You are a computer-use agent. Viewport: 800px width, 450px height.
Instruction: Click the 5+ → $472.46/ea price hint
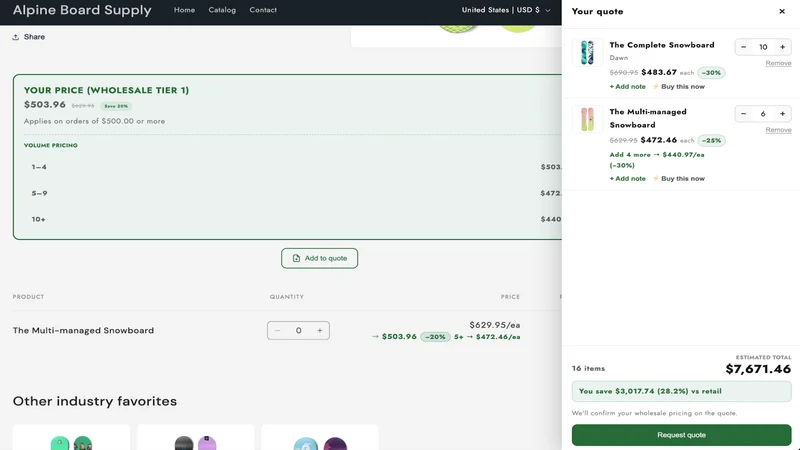click(487, 337)
